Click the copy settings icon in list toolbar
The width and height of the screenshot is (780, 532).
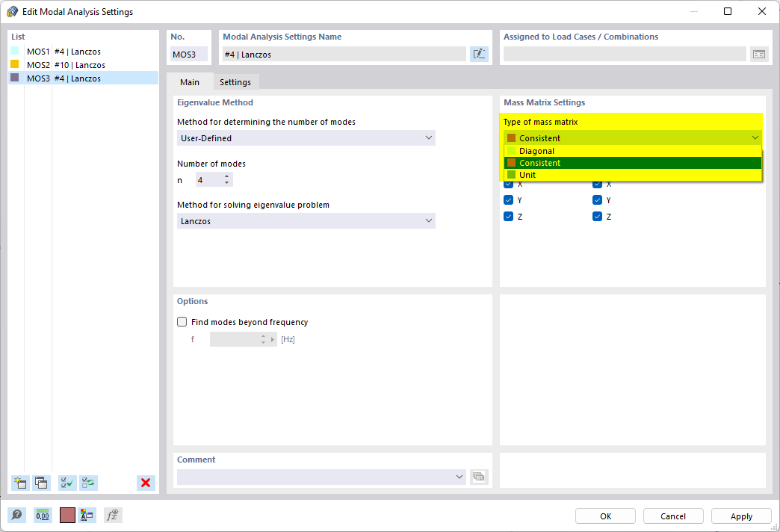point(41,483)
